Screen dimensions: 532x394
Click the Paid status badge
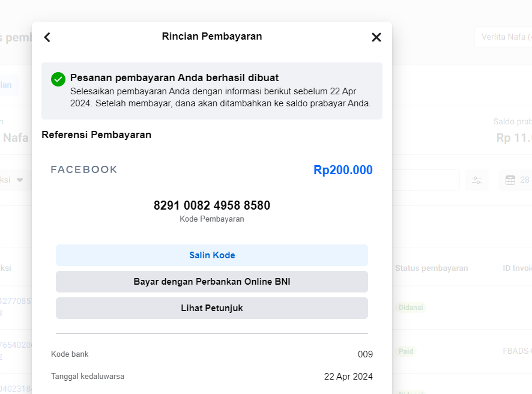click(406, 351)
